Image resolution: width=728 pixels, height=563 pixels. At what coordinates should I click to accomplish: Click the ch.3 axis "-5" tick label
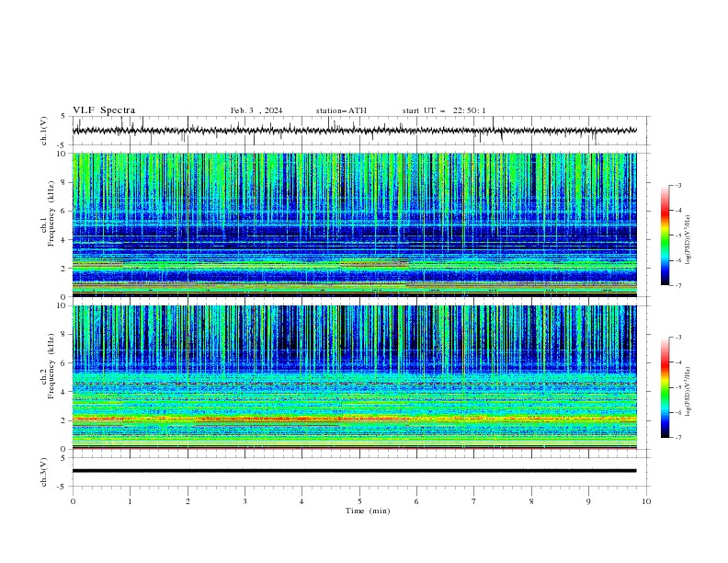[x=62, y=487]
